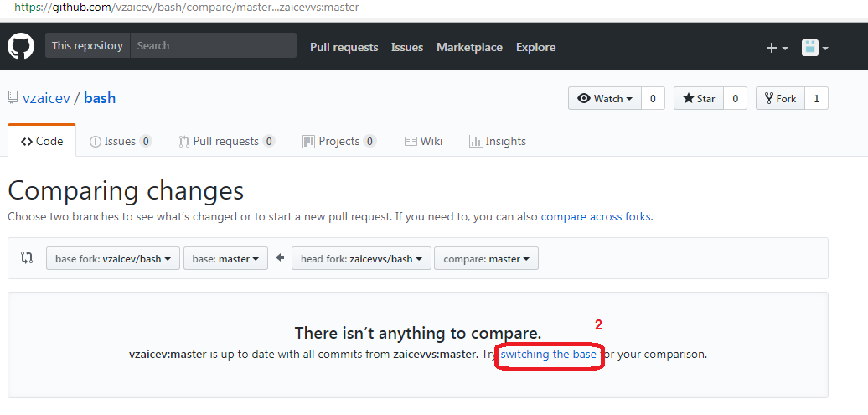
Task: Go to Explore in top navigation
Action: 535,48
